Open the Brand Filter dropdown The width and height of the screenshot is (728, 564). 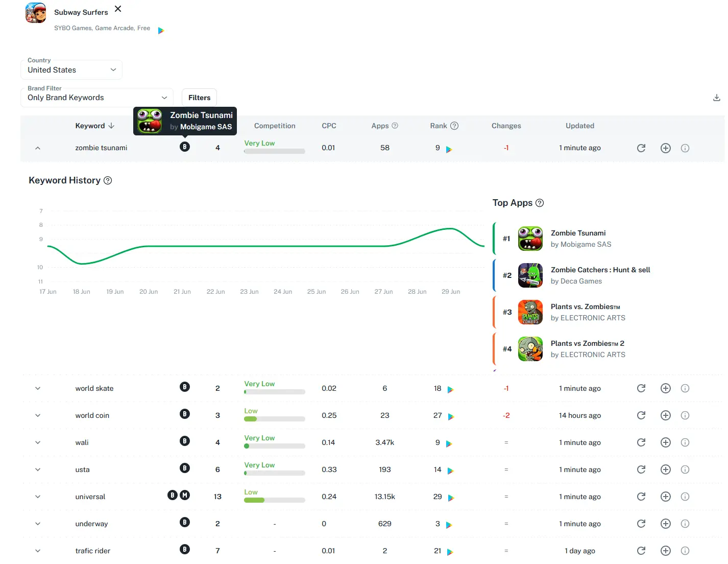pyautogui.click(x=97, y=98)
